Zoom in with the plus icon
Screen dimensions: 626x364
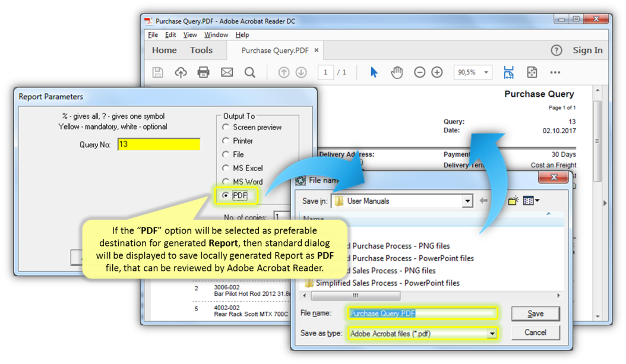coord(437,72)
